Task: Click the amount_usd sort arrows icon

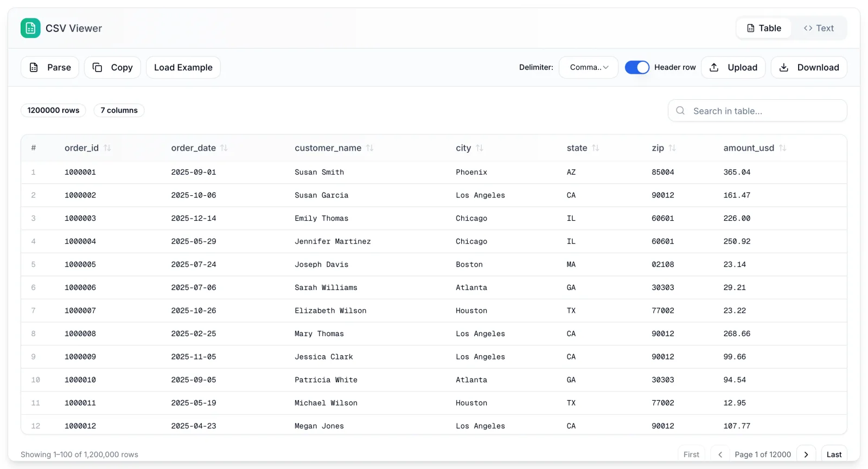Action: click(782, 148)
